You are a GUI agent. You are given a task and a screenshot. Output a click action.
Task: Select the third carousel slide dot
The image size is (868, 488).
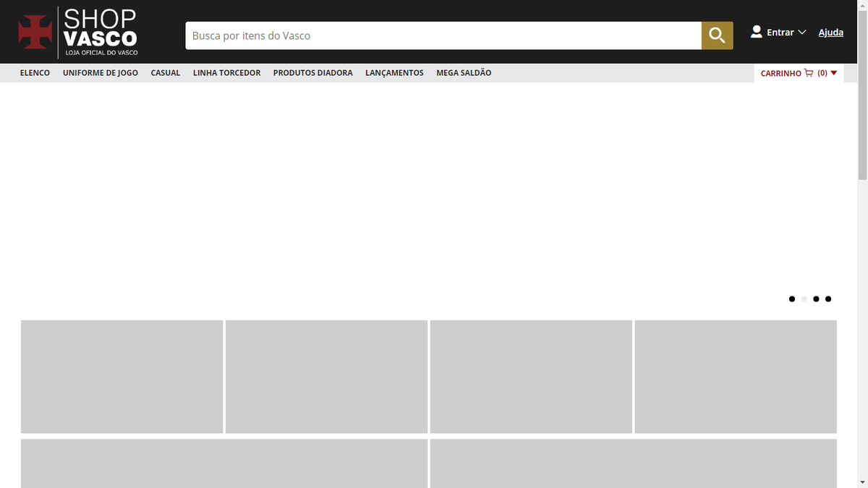point(816,299)
